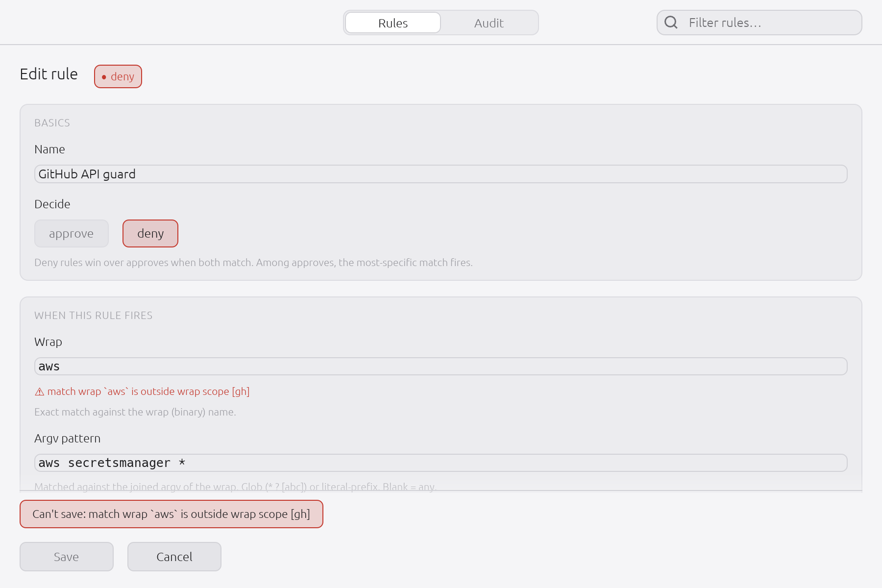Switch to the Rules tab
Viewport: 882px width, 588px height.
point(392,23)
